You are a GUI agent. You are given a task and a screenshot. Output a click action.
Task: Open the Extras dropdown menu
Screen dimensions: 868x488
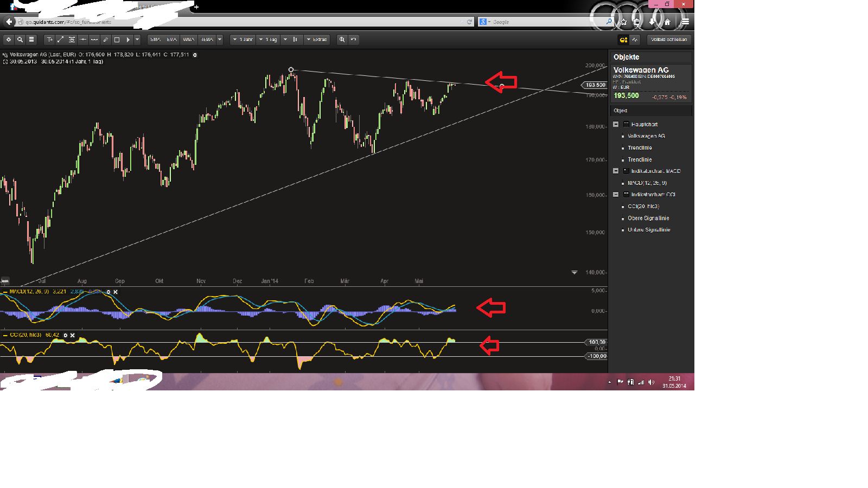[x=316, y=40]
